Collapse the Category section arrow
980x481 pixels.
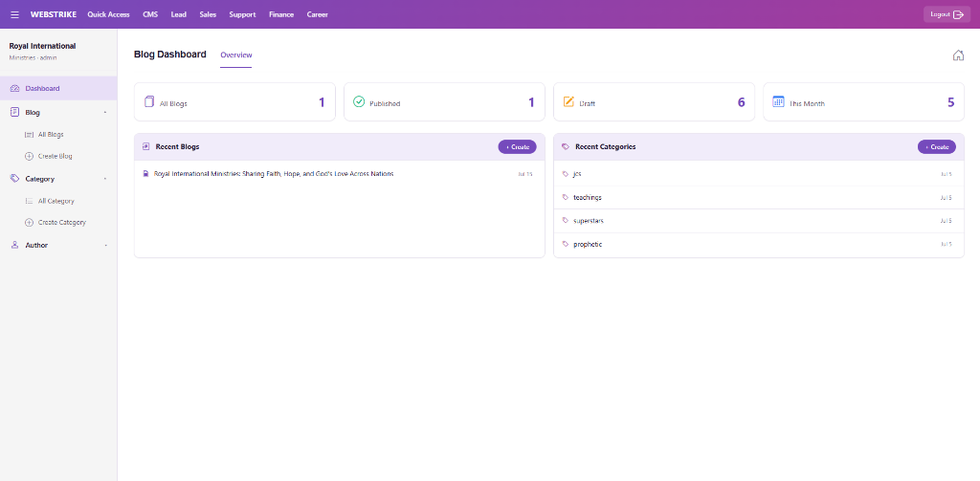(x=105, y=179)
